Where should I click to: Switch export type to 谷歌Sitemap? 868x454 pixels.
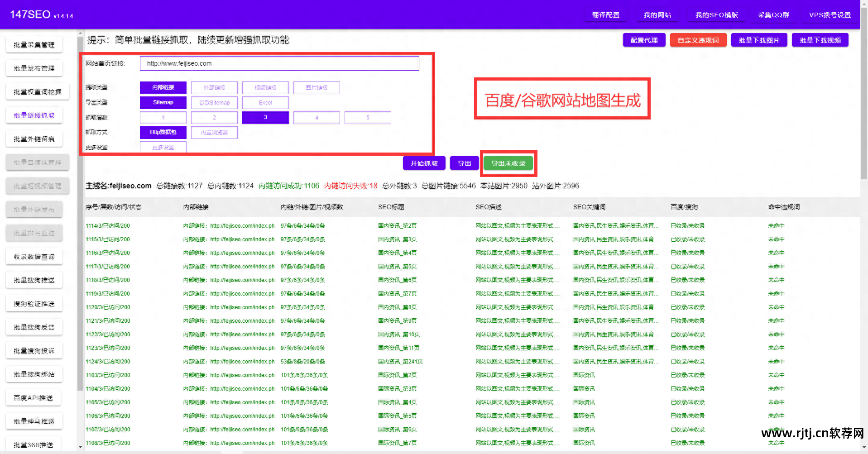tap(214, 102)
